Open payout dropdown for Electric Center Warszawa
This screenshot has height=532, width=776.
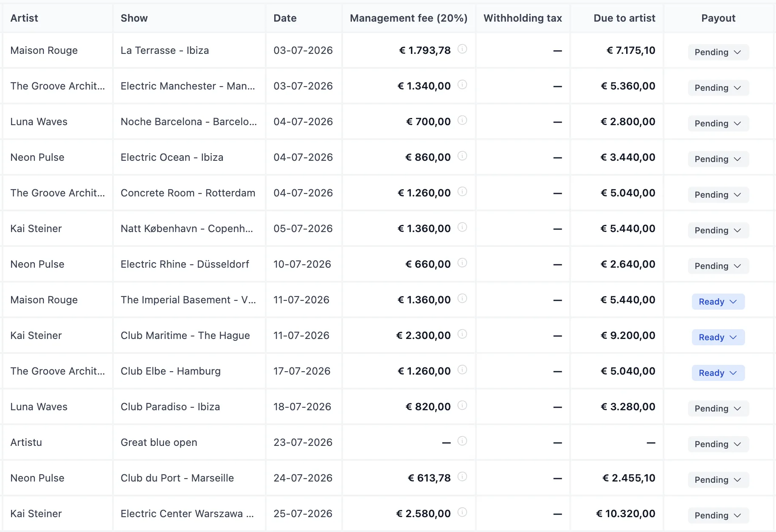[x=718, y=515]
